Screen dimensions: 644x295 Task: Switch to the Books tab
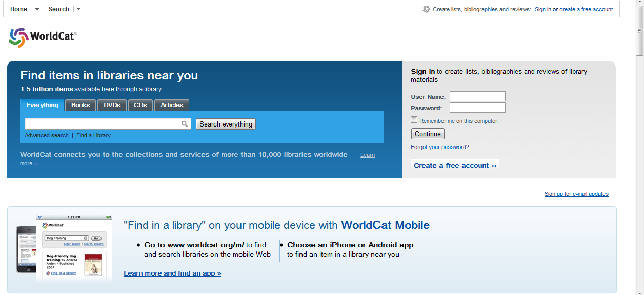pyautogui.click(x=80, y=105)
